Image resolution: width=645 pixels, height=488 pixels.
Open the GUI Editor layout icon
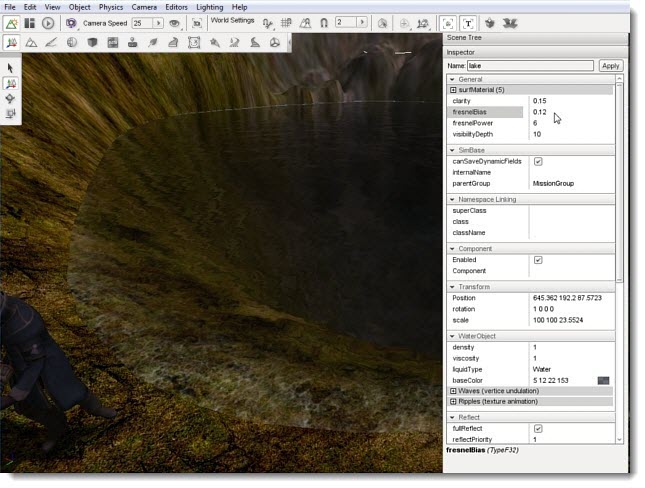pos(30,23)
